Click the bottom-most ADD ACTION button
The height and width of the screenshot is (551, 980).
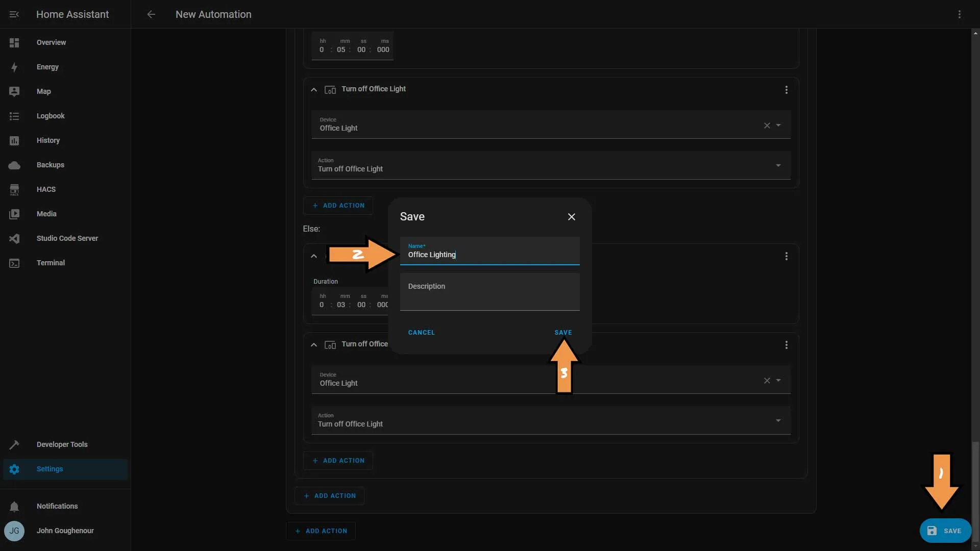click(x=321, y=531)
